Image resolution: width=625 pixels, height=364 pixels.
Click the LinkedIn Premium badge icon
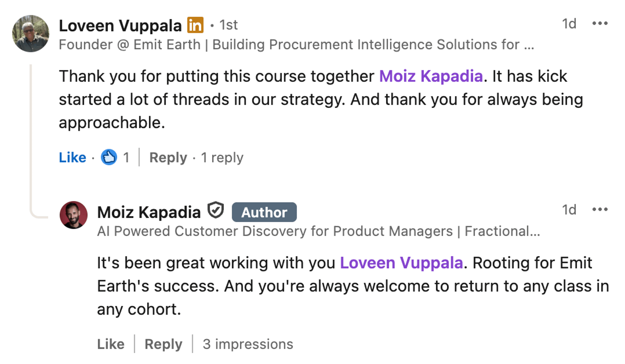pos(195,25)
